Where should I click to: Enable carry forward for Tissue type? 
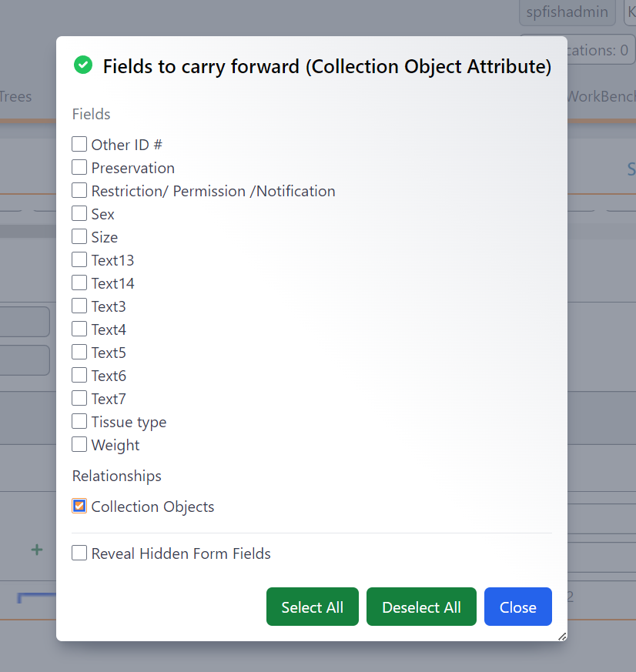[x=79, y=421]
